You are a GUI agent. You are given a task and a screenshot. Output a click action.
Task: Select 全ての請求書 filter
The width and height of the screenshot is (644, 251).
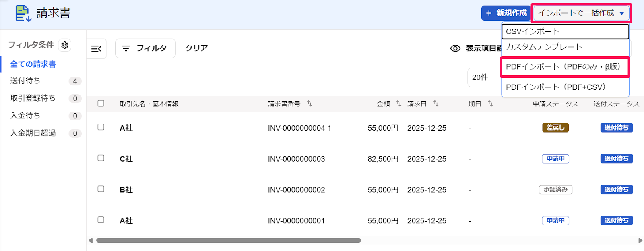click(x=33, y=64)
